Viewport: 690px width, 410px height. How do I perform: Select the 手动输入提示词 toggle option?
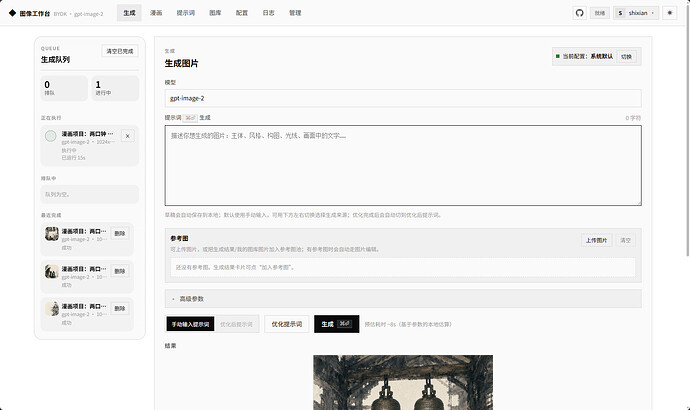tap(190, 324)
